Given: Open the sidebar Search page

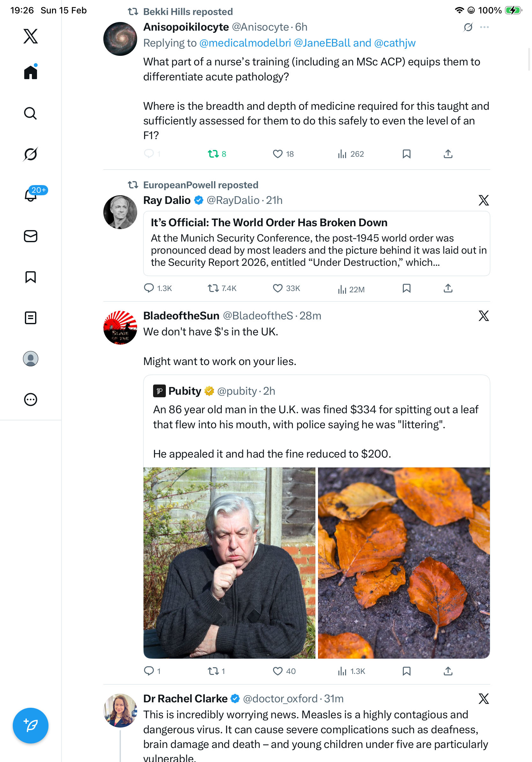Looking at the screenshot, I should pyautogui.click(x=31, y=114).
